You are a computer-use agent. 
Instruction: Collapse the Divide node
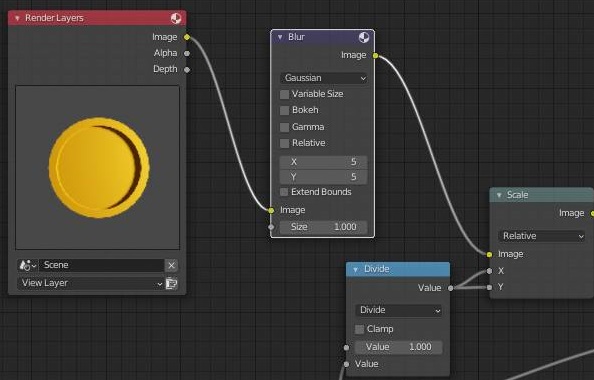355,269
